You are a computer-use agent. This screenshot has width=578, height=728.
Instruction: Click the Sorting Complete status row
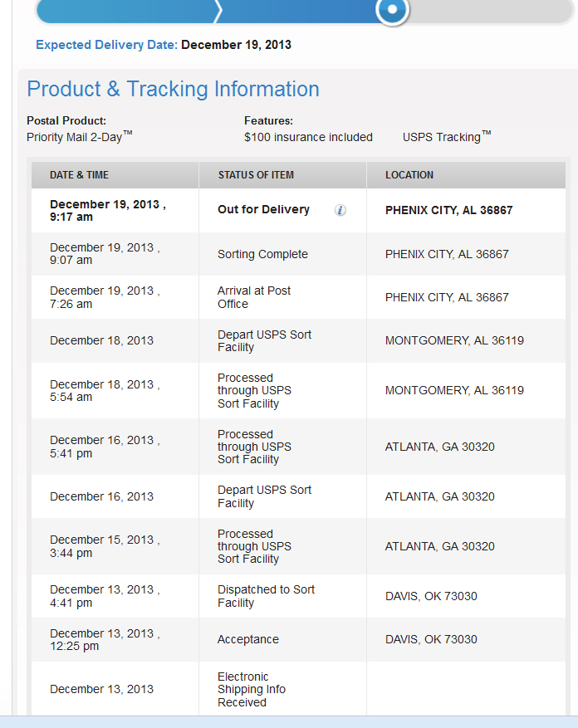click(262, 254)
